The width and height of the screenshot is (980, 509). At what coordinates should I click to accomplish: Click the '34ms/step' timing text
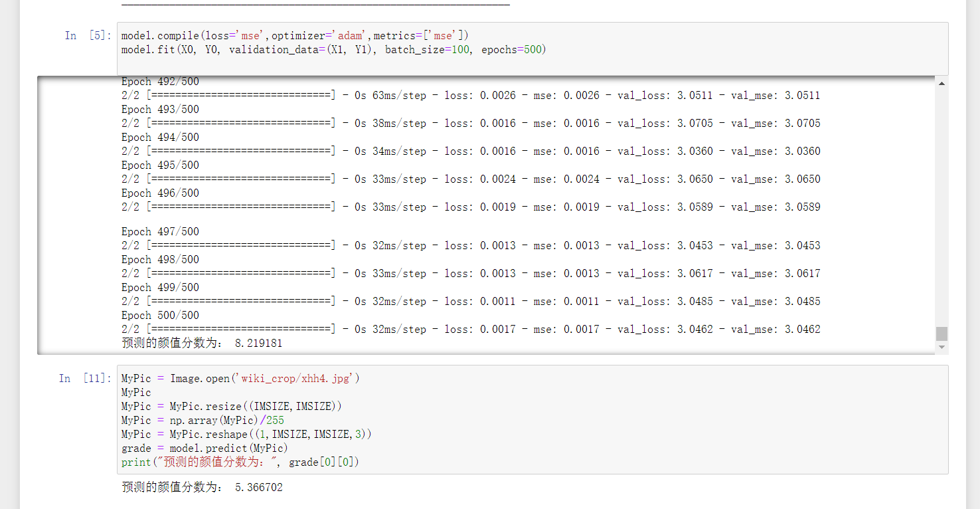click(x=400, y=152)
